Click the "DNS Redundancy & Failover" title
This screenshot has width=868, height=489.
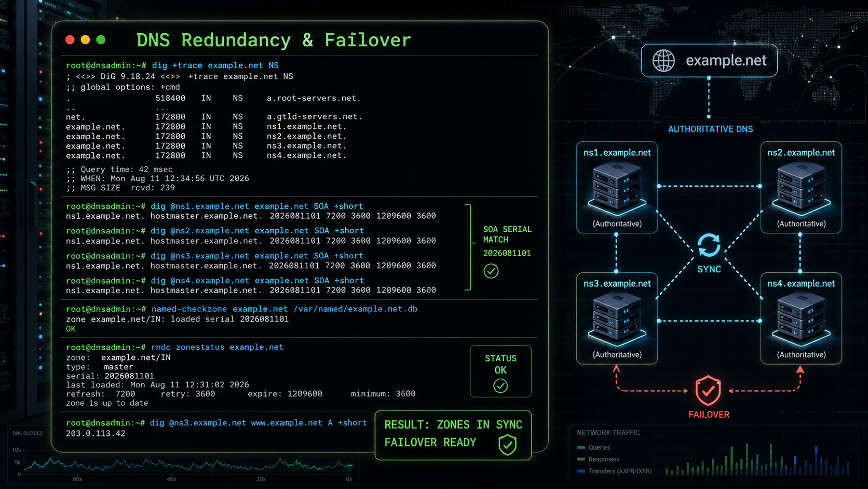coord(274,40)
